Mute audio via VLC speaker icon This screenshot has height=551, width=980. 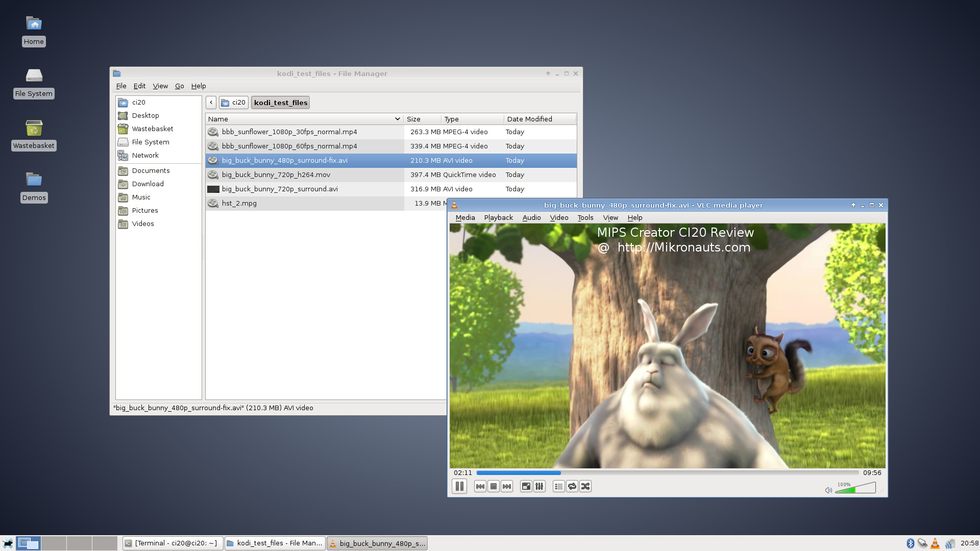[x=828, y=490]
